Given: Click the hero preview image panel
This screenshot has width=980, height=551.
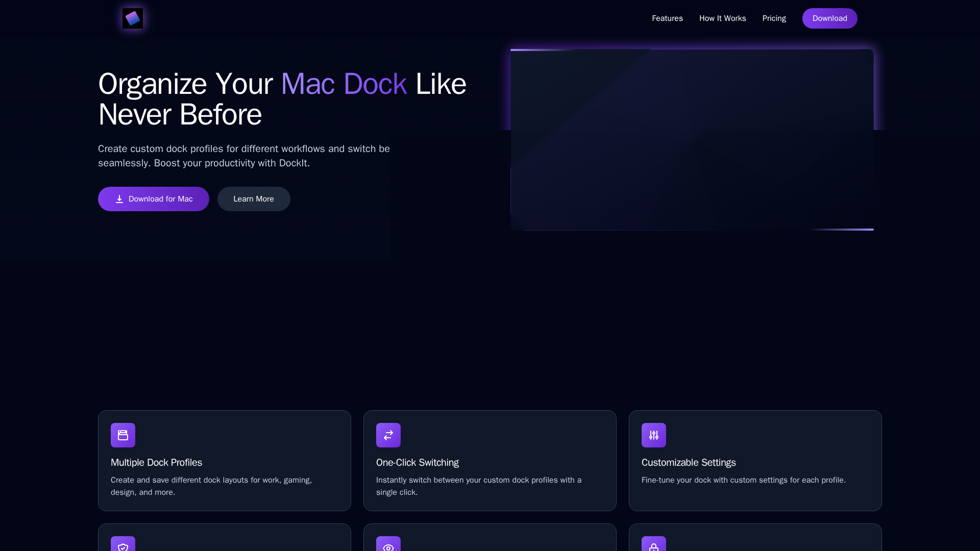Looking at the screenshot, I should [x=692, y=140].
